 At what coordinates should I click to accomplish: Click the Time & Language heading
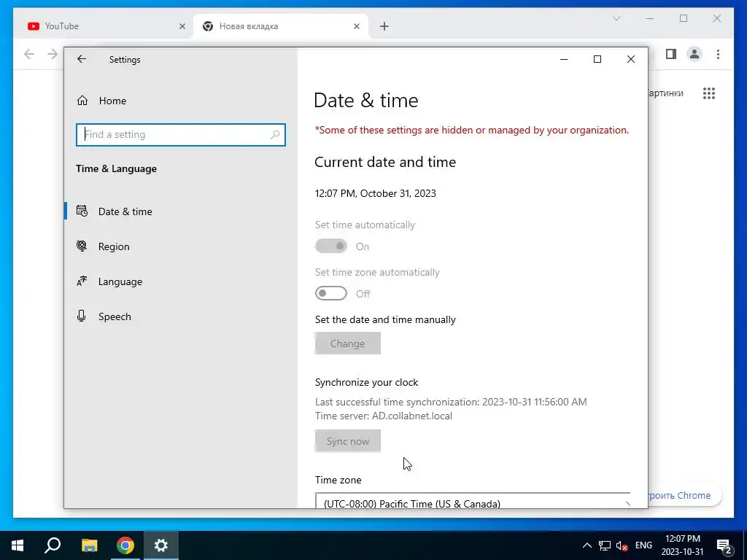click(116, 168)
